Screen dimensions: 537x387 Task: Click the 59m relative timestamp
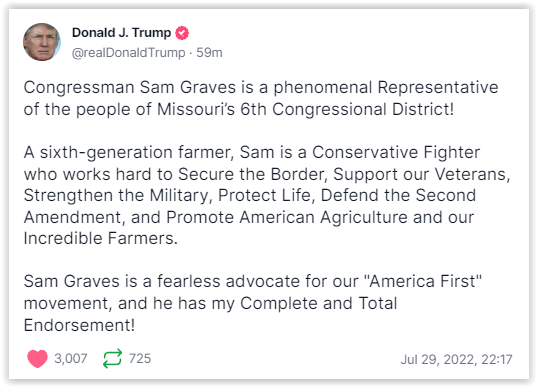(x=209, y=53)
